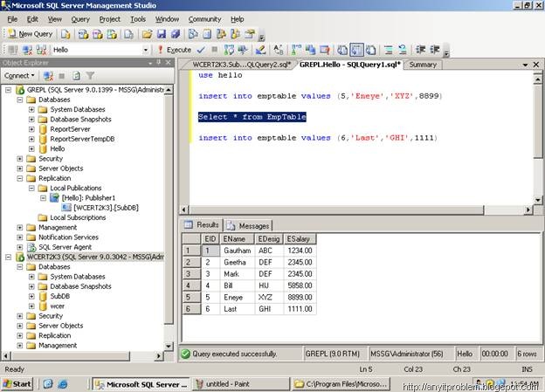This screenshot has width=545, height=392.
Task: Open a SQL Server Mobile Query
Action: [128, 34]
